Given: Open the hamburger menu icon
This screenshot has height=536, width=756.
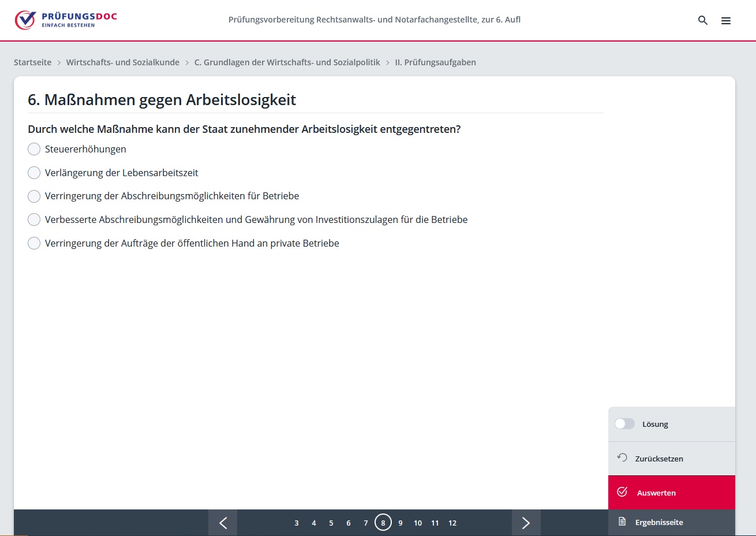Looking at the screenshot, I should 725,21.
